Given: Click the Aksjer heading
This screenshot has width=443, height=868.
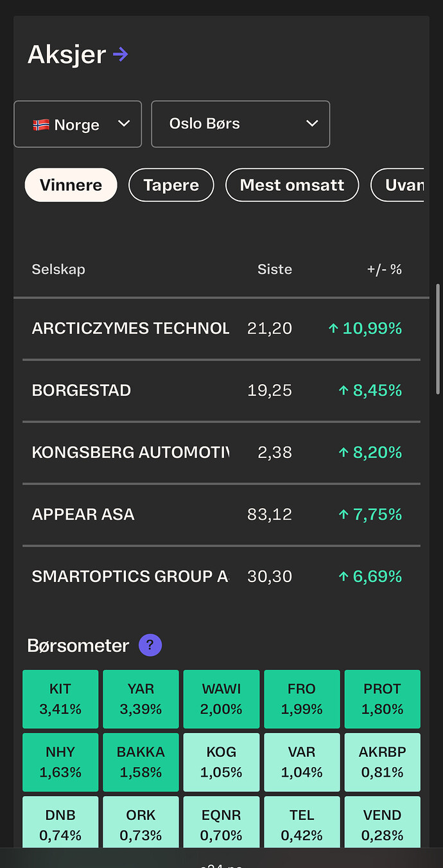Looking at the screenshot, I should click(66, 55).
